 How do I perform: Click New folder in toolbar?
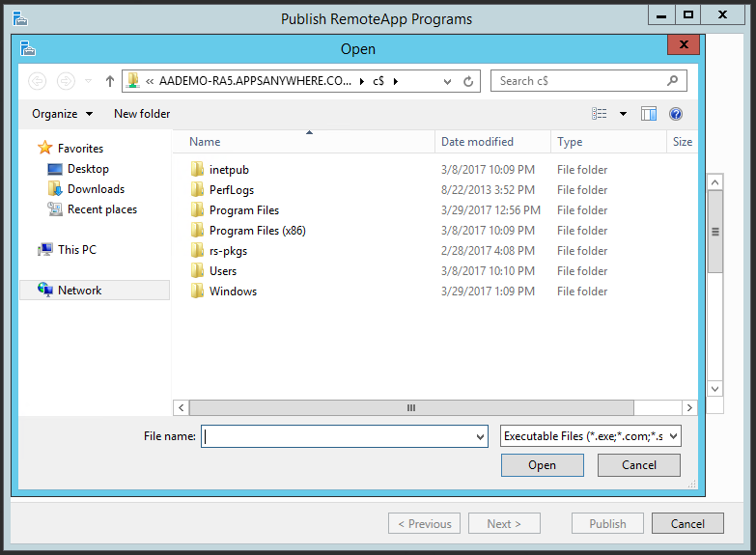click(x=142, y=114)
